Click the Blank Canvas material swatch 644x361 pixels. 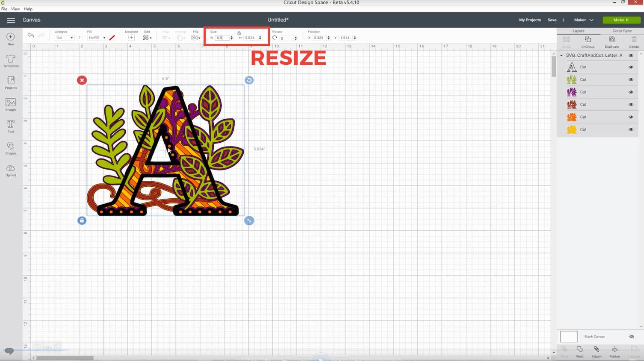(568, 336)
